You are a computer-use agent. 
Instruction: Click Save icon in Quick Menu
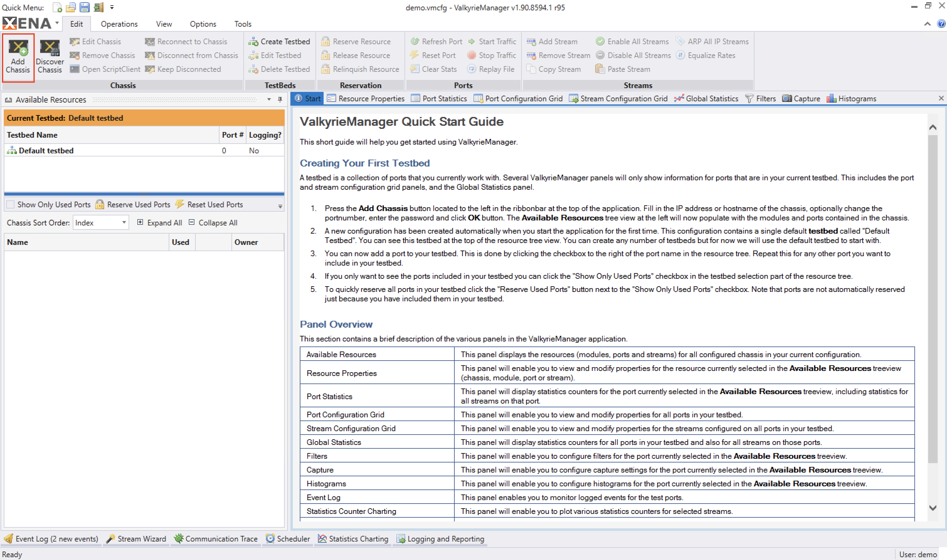click(x=84, y=7)
